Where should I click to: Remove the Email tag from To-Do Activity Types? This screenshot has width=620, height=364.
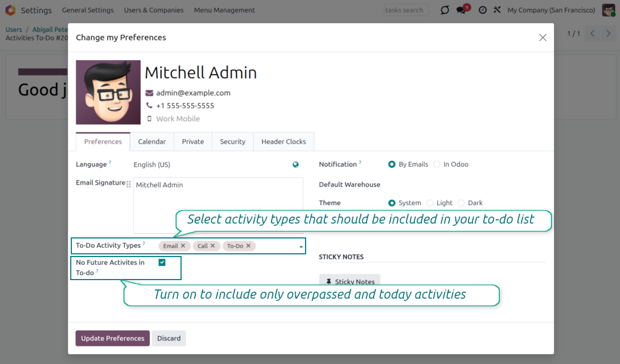(x=184, y=246)
